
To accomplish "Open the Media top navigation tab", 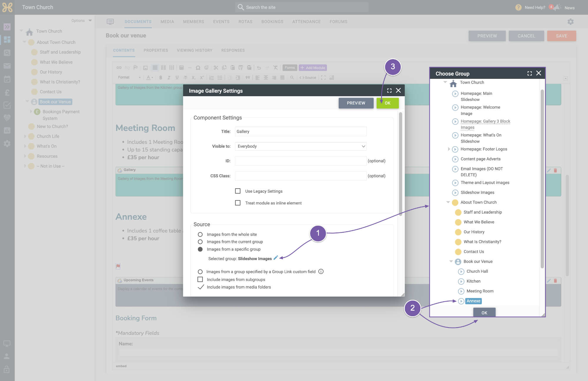I will (x=167, y=21).
